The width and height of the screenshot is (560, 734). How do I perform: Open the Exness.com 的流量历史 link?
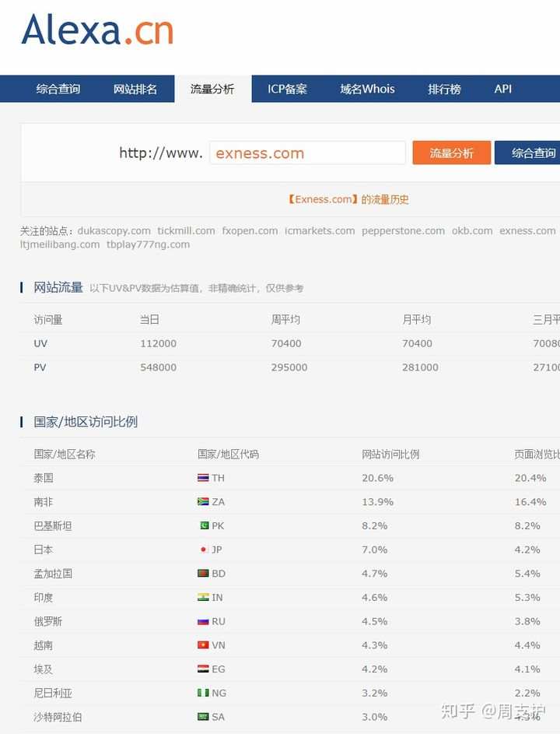[x=348, y=200]
